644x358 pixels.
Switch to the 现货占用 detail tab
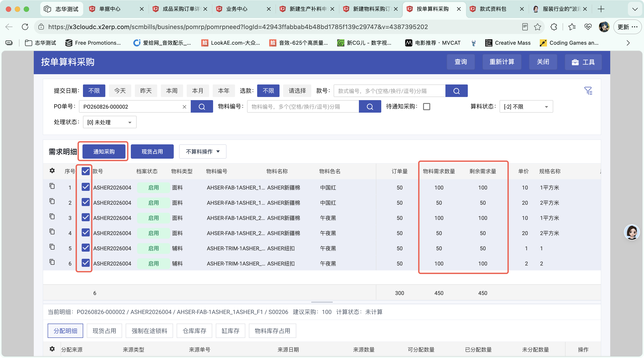(x=104, y=331)
